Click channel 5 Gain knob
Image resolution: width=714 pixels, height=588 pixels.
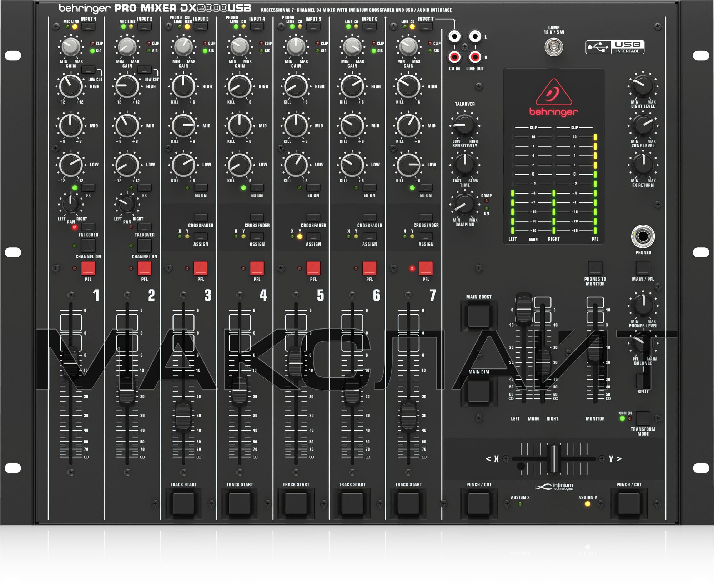tap(296, 46)
